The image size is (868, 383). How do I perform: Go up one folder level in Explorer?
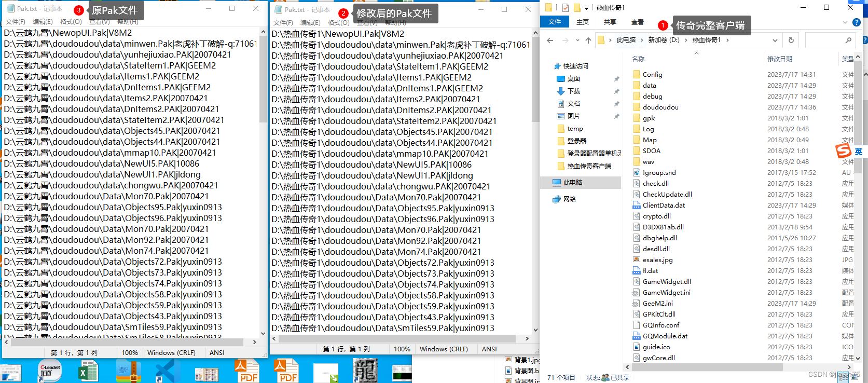588,40
